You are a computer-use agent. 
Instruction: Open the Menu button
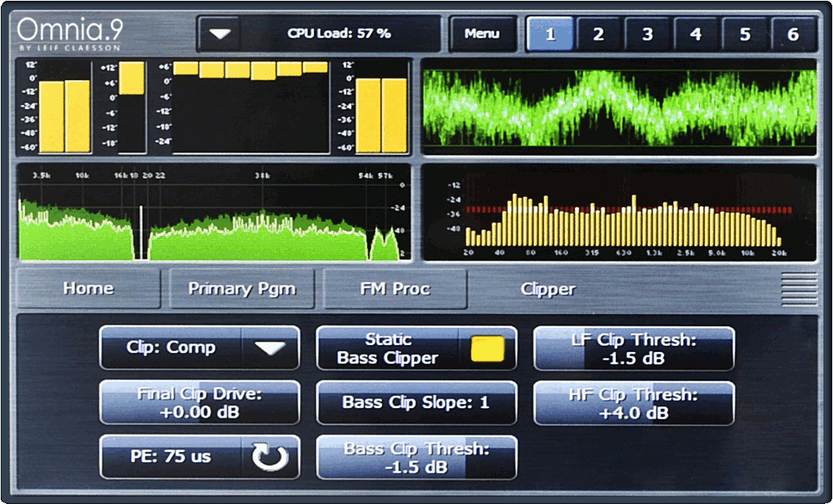482,33
